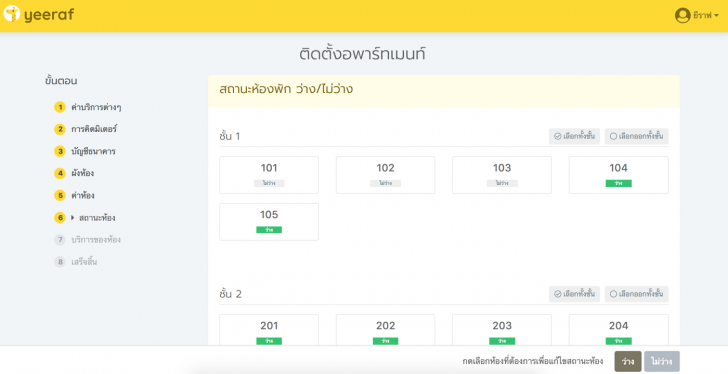Screen dimensions: 728x374
Task: Click the ติดตั้งอพาร์ทเมนท์ page title
Action: click(x=363, y=54)
